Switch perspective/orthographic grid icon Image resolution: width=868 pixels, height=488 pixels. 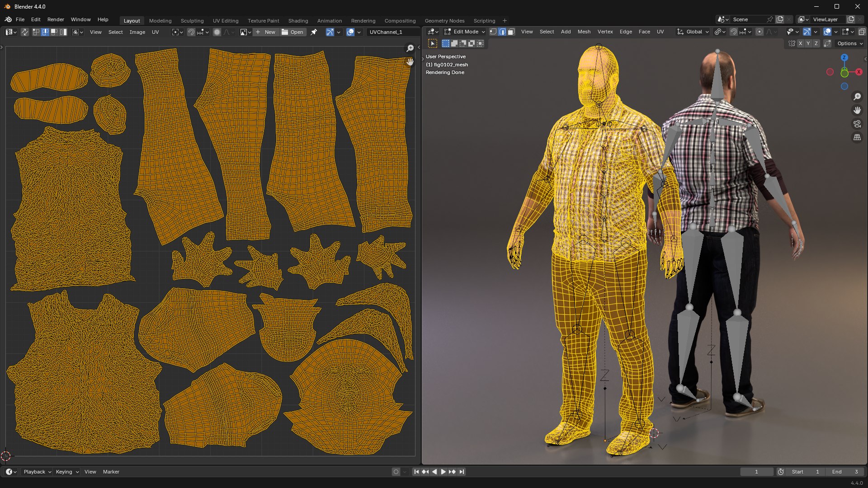click(x=857, y=137)
